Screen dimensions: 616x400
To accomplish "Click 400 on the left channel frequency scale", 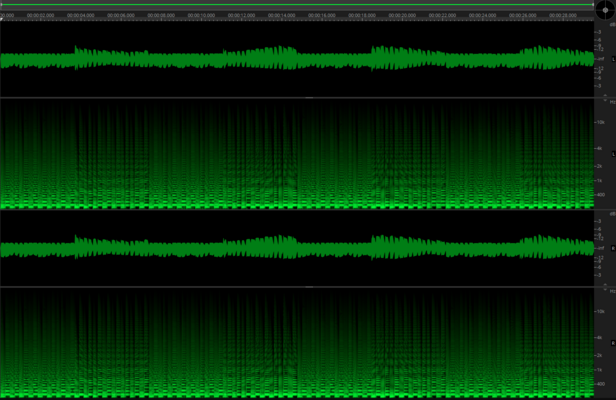I will point(600,195).
